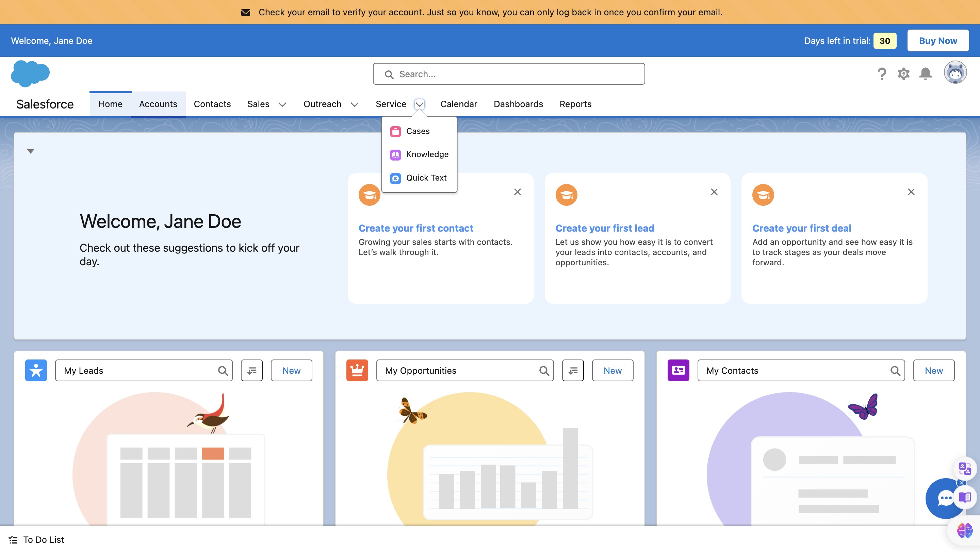The width and height of the screenshot is (980, 553).
Task: Expand the Outreach menu chevron
Action: [354, 105]
